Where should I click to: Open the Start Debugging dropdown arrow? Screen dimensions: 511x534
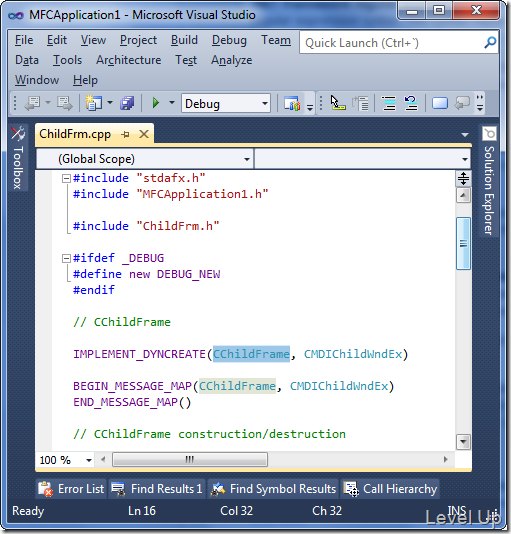click(x=172, y=102)
